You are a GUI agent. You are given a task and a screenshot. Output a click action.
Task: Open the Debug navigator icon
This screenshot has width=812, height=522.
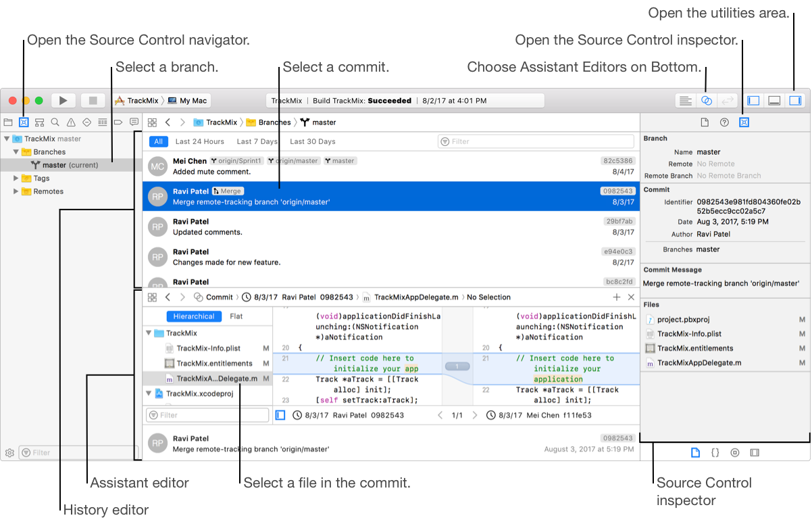pos(103,122)
